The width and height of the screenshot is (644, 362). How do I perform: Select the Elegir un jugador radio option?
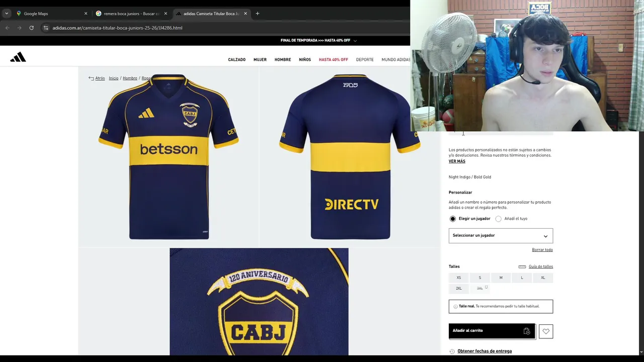(453, 219)
